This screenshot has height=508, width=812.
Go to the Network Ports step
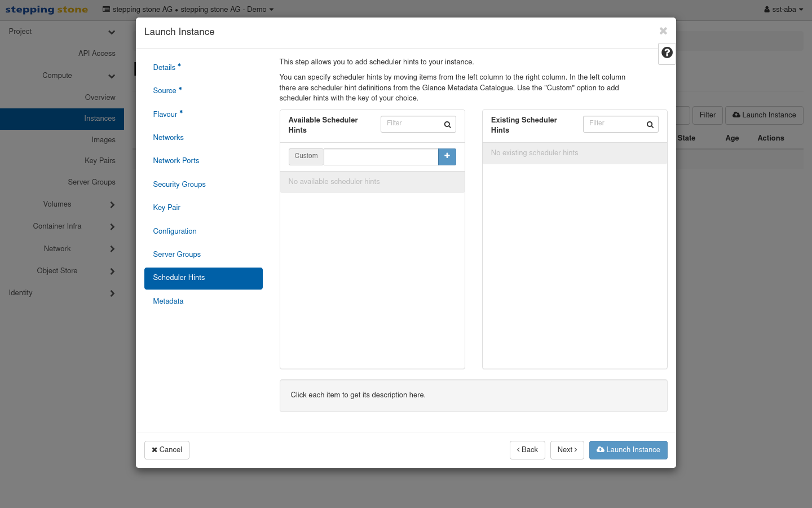[x=176, y=160]
